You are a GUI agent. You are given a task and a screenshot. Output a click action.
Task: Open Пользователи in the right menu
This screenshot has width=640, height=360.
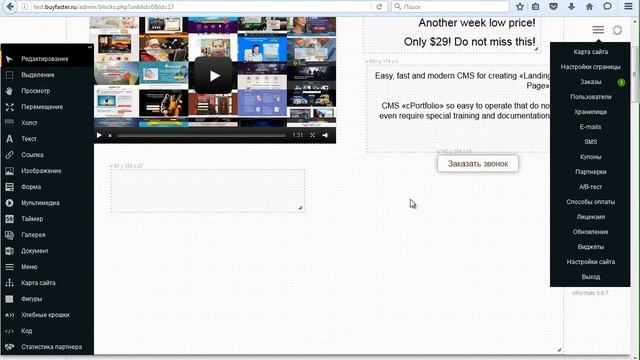[590, 97]
